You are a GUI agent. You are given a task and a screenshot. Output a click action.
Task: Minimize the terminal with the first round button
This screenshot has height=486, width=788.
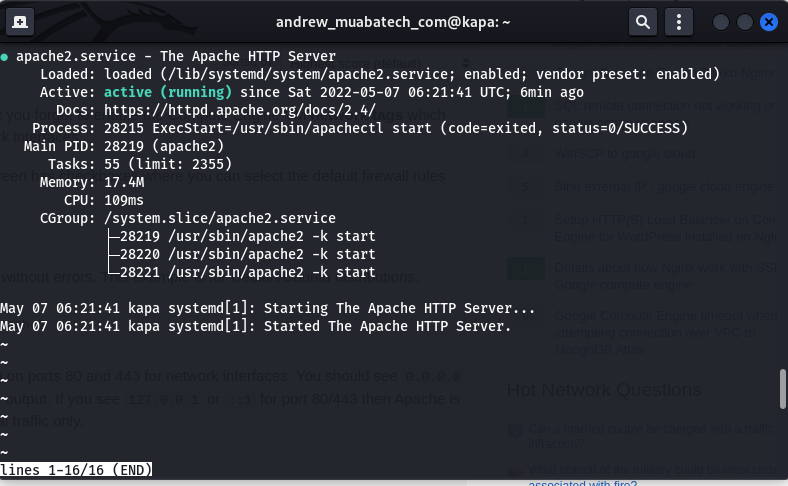[721, 22]
